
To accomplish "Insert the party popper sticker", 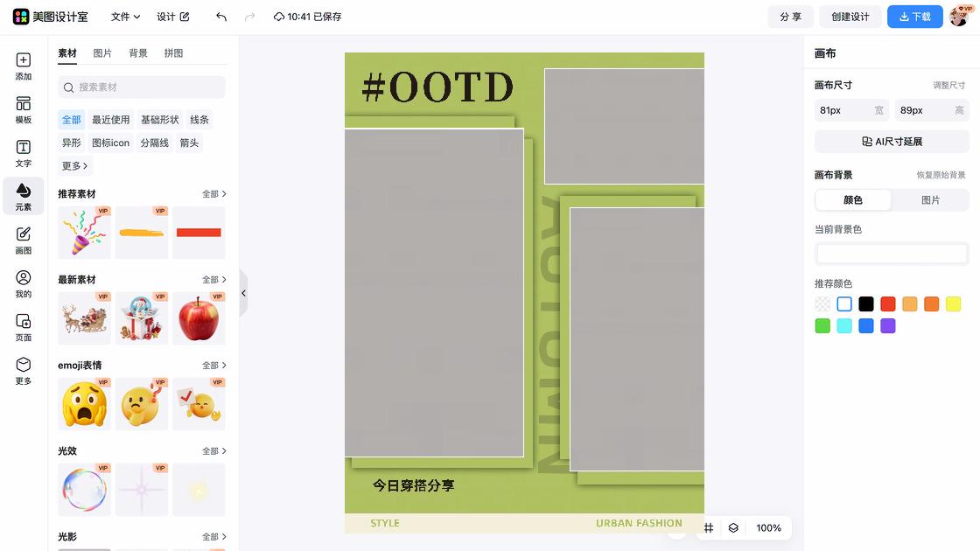I will [84, 233].
